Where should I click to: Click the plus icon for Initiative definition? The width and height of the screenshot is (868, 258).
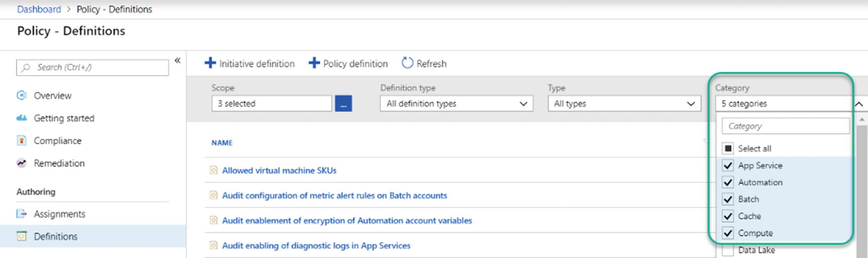[210, 63]
